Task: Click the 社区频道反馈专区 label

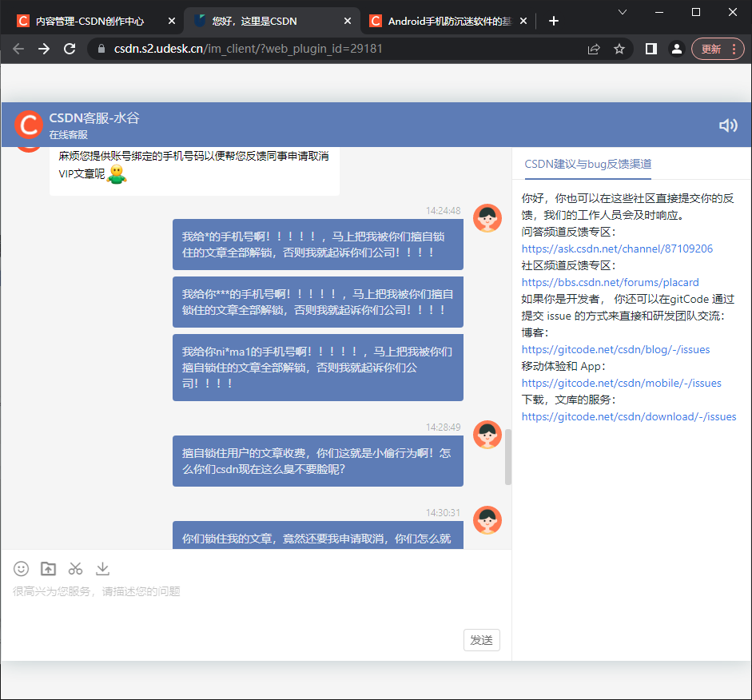Action: (x=569, y=265)
